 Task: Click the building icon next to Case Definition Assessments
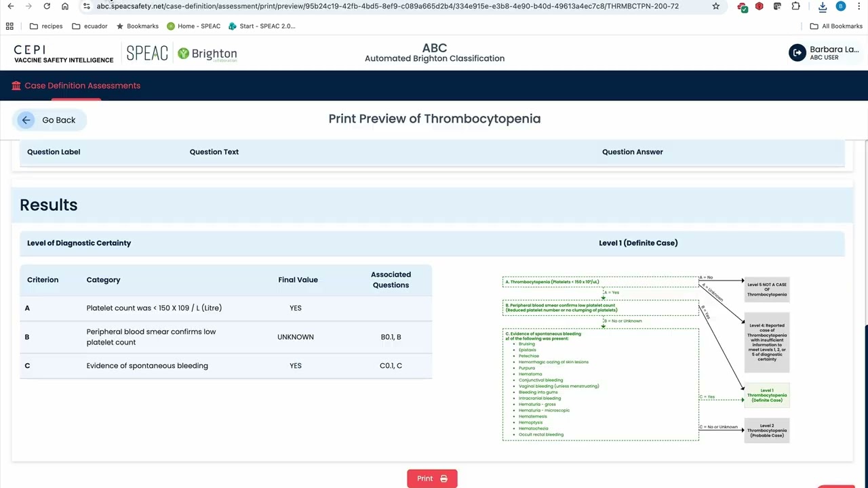point(16,85)
